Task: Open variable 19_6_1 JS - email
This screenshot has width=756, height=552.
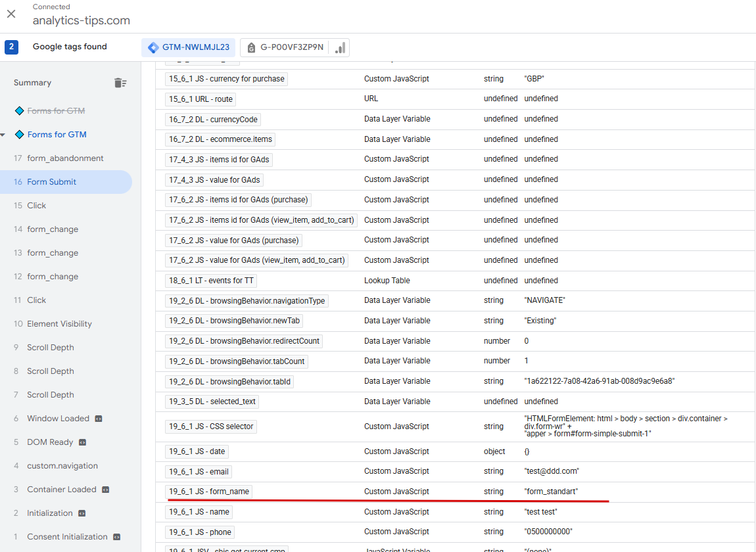Action: click(x=199, y=471)
